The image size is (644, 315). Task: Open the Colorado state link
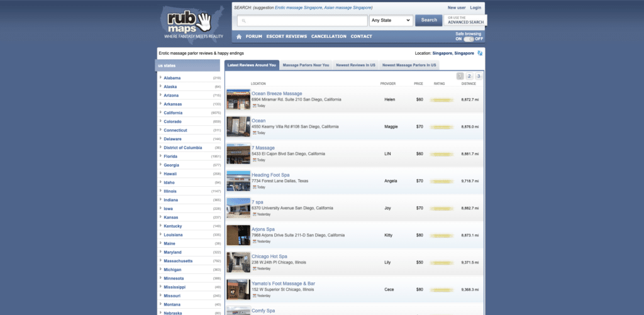[172, 121]
